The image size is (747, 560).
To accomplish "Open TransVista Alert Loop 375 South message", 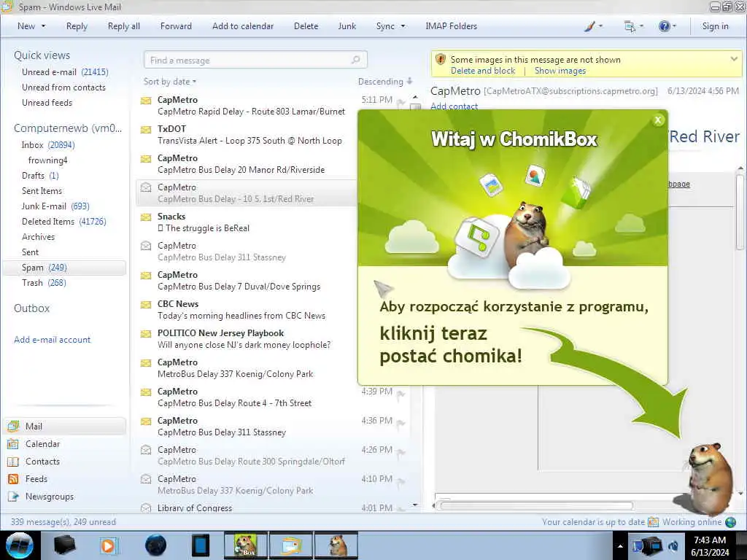I will [x=249, y=141].
